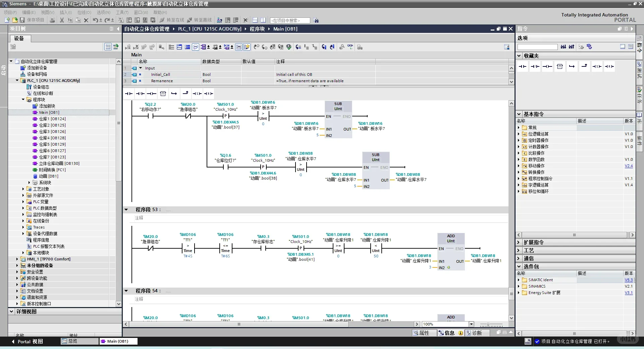Image resolution: width=644 pixels, height=349 pixels.
Task: Insert set coil from editor favorites bar
Action: (x=197, y=94)
